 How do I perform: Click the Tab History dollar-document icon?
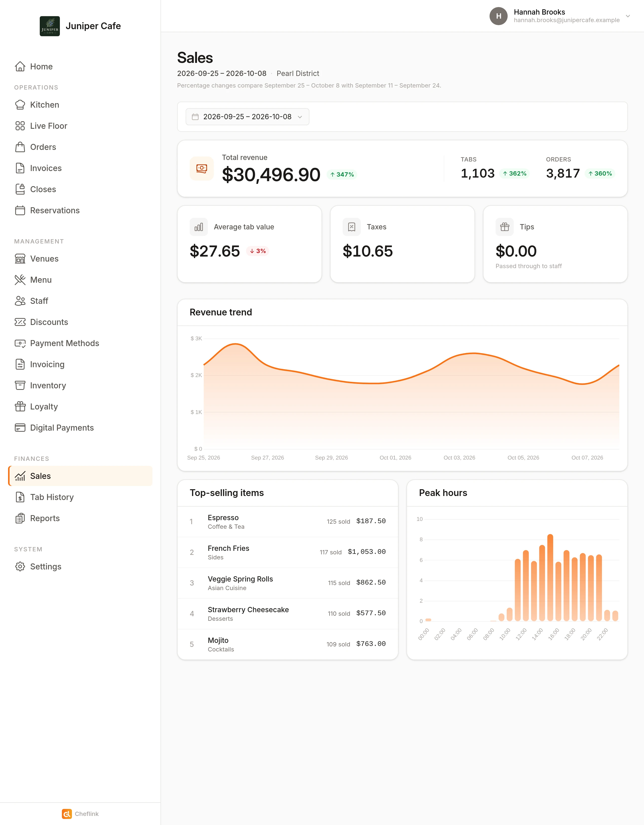(x=20, y=497)
